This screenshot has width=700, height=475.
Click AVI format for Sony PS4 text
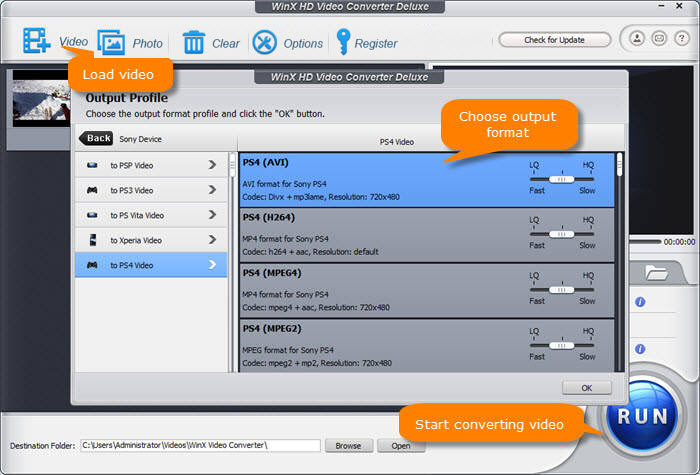[x=284, y=184]
